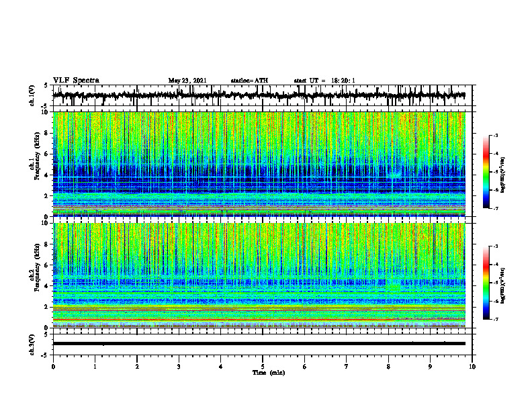Click the '4' tick on ch.2 frequency axis

tap(46, 286)
